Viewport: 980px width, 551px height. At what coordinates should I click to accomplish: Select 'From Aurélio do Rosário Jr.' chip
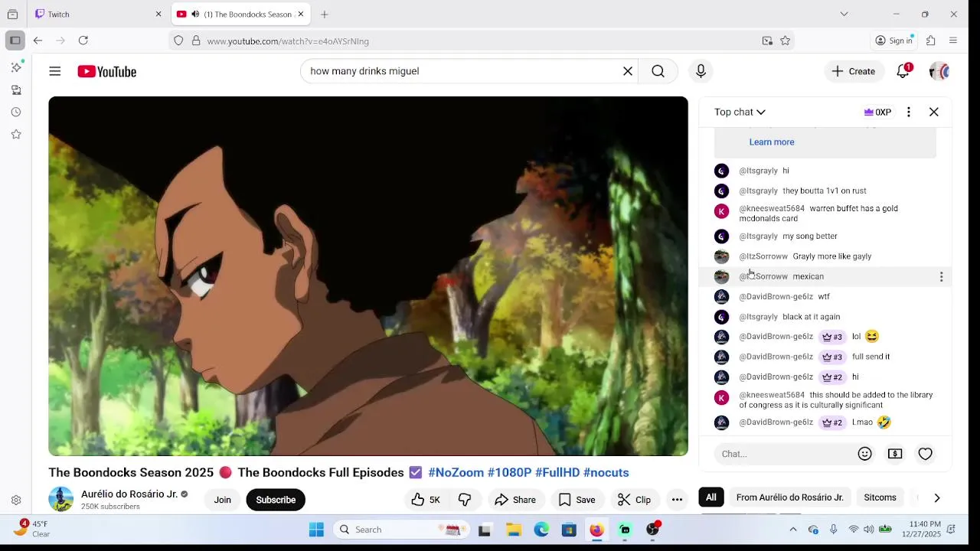789,497
